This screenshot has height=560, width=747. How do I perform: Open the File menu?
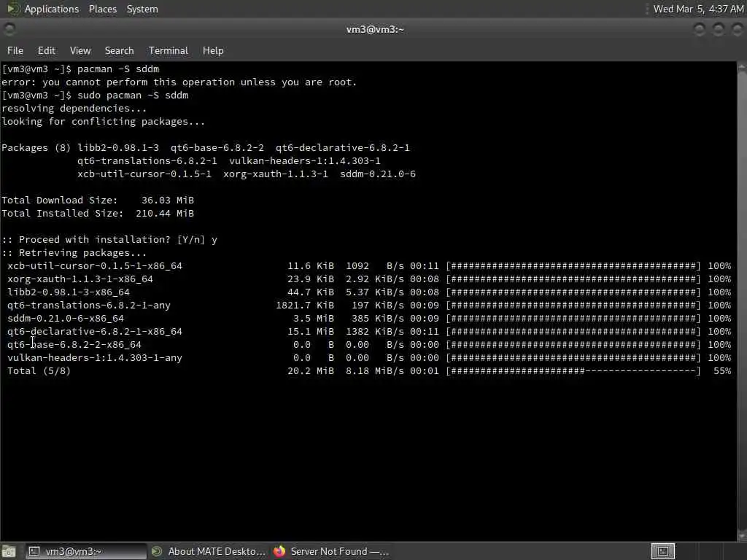pyautogui.click(x=15, y=50)
